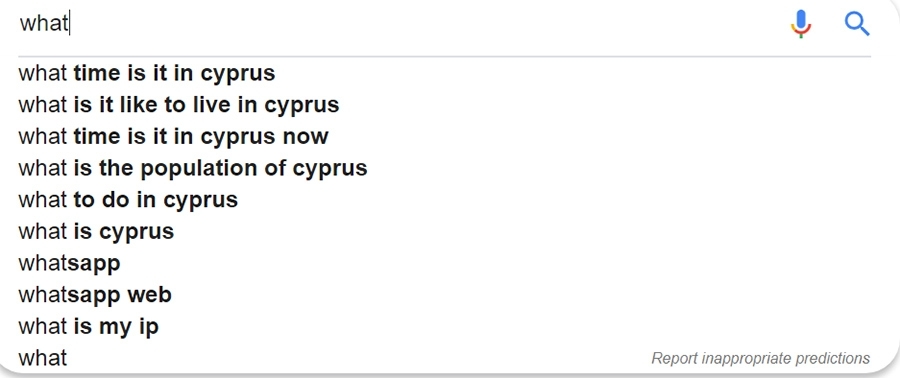The image size is (900, 378).
Task: Click the blue magnifying glass search icon
Action: tap(857, 24)
